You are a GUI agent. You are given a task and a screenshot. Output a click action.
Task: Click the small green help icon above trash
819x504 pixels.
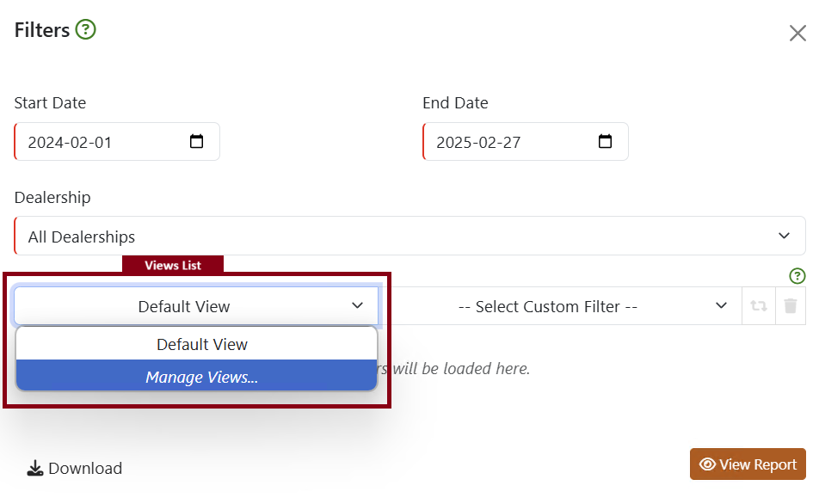pos(797,276)
